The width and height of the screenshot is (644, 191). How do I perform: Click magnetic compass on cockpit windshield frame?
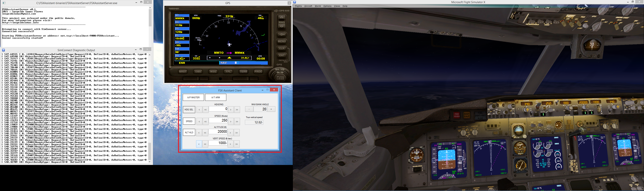[x=591, y=45]
